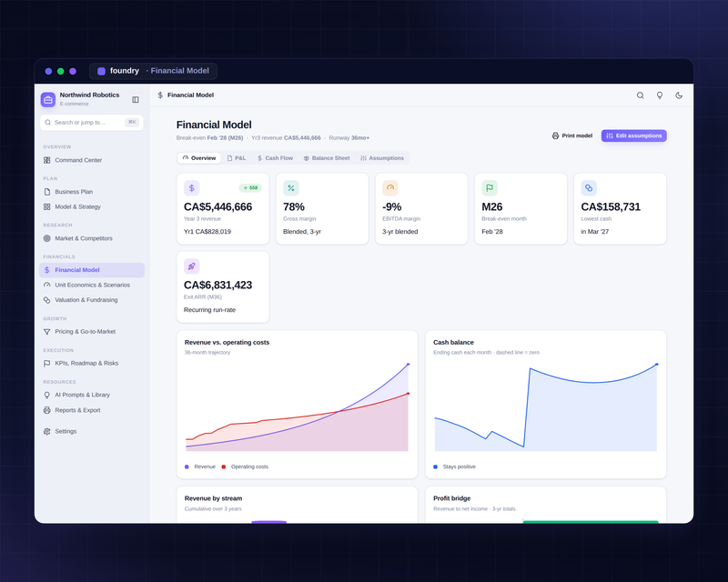728x582 pixels.
Task: Switch to the Cash Flow tab
Action: [275, 158]
